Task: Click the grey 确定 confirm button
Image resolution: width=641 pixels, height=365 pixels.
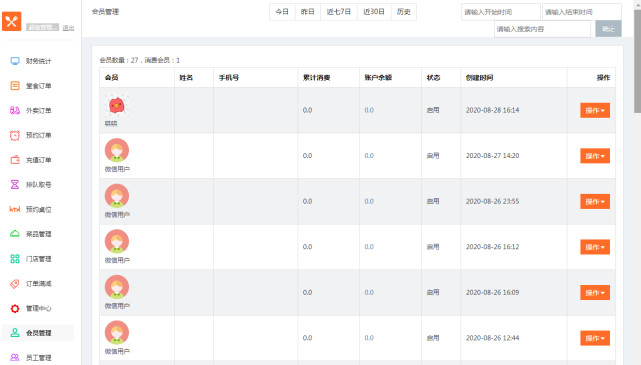Action: [608, 29]
